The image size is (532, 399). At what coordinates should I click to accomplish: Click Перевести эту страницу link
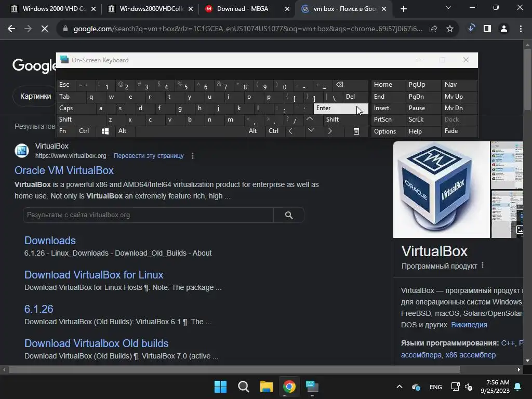(x=149, y=156)
